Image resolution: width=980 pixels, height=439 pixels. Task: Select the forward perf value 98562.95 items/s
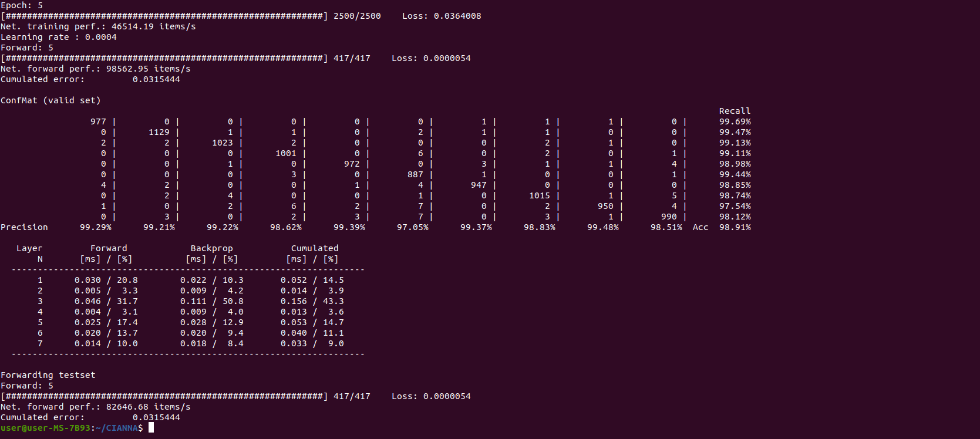click(148, 69)
